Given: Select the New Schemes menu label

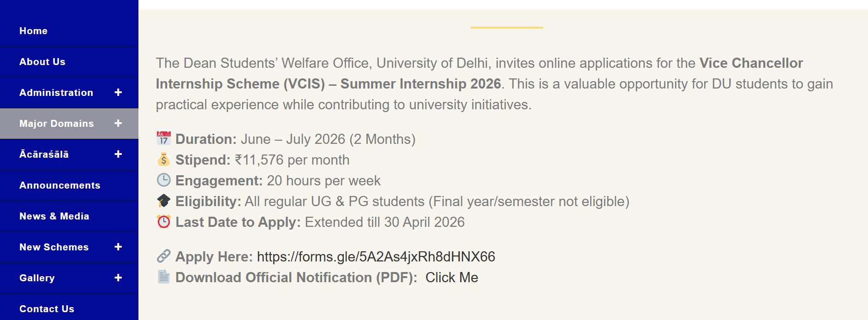Looking at the screenshot, I should pos(54,247).
